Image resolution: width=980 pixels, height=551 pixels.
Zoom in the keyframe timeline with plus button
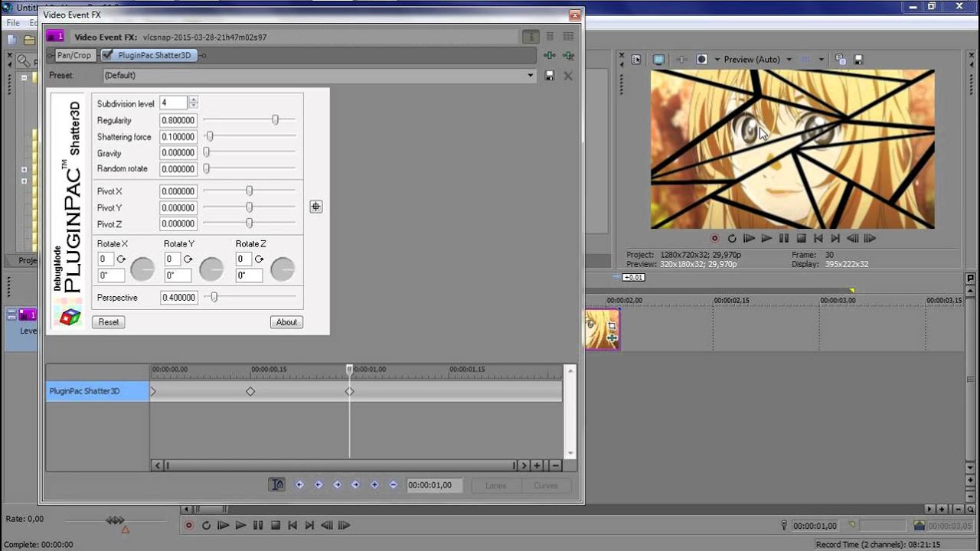(537, 465)
